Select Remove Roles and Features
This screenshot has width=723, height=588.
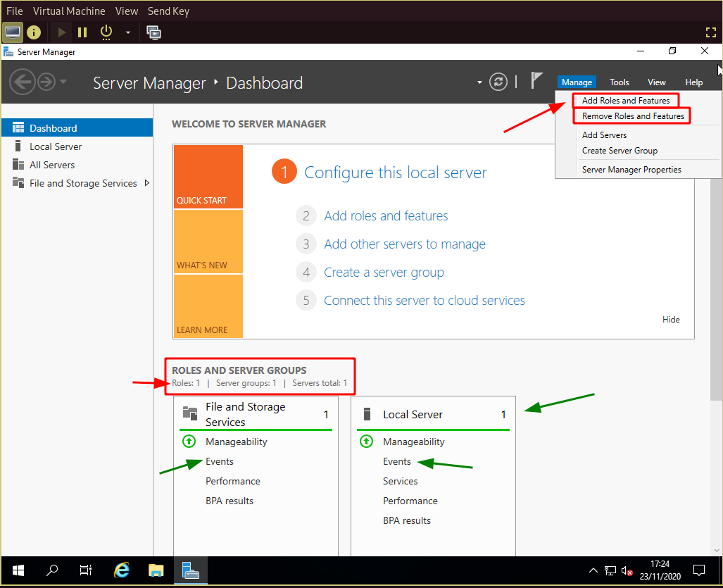click(x=633, y=116)
